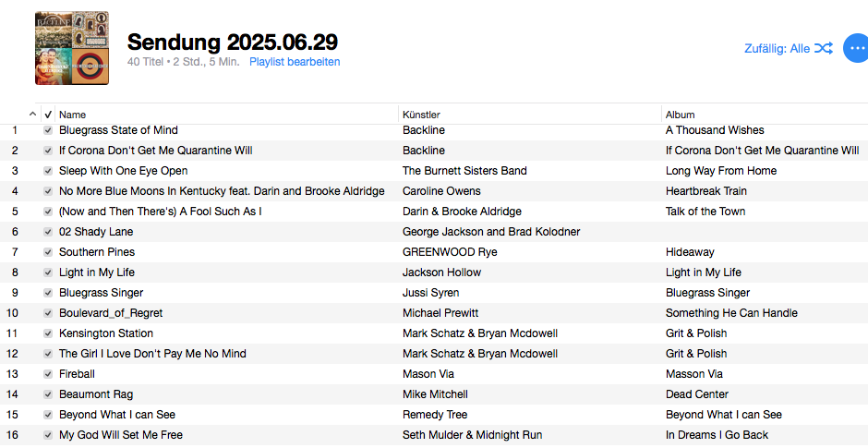The image size is (868, 448).
Task: Toggle checkbox for Beaumont Rag
Action: 48,394
